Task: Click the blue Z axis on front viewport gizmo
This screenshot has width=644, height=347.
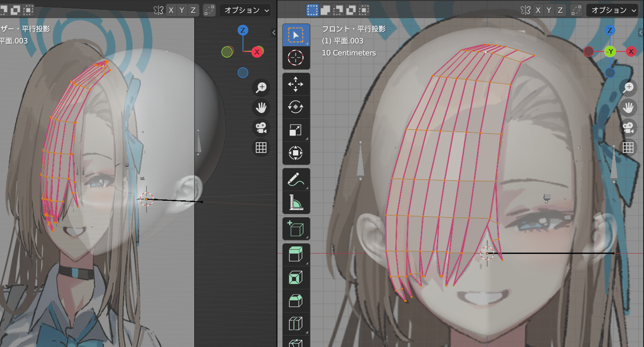Action: click(609, 30)
